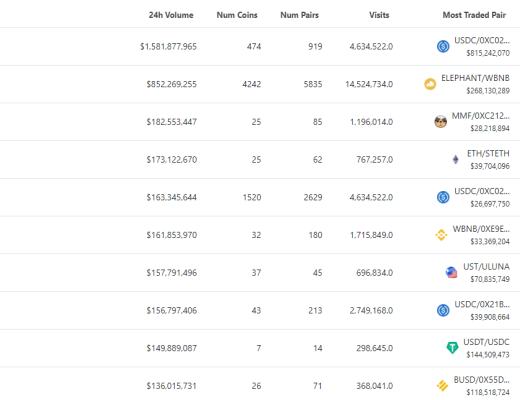
Task: Click the $70,835,749 pair volume
Action: coord(490,279)
